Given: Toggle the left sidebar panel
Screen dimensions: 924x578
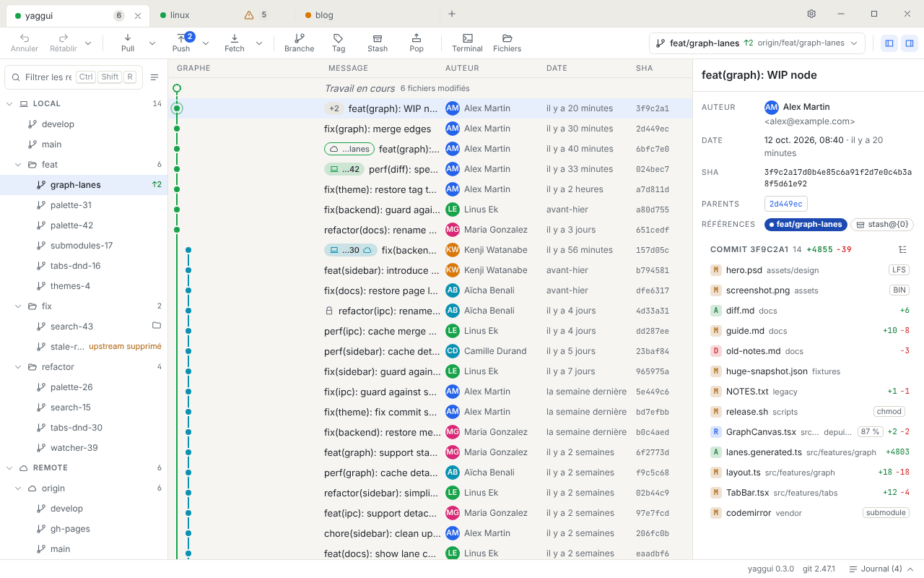Looking at the screenshot, I should [x=889, y=43].
